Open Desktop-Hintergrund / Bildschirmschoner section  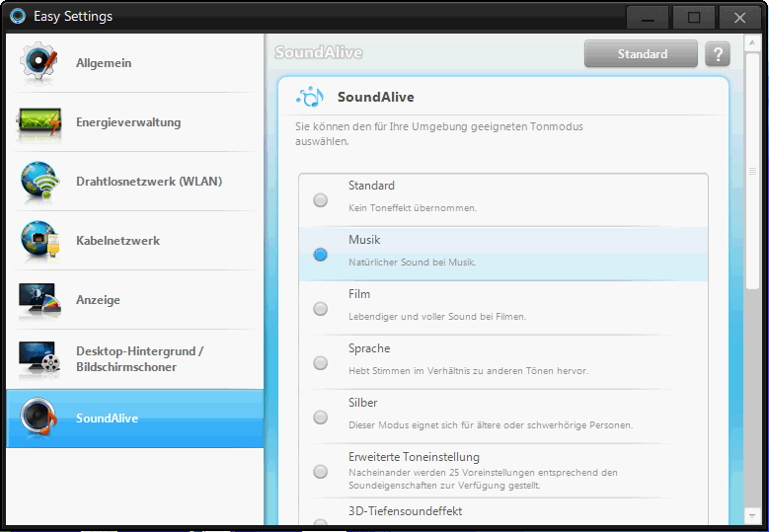point(135,359)
